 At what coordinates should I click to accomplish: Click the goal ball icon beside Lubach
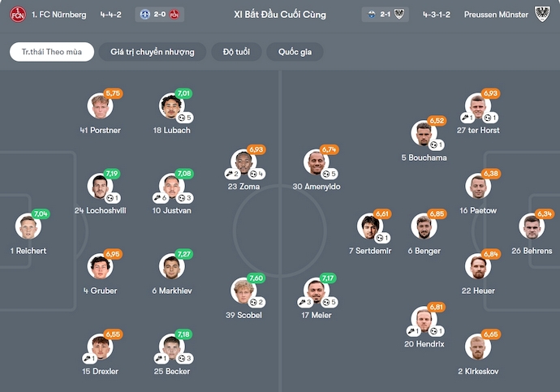pyautogui.click(x=183, y=118)
